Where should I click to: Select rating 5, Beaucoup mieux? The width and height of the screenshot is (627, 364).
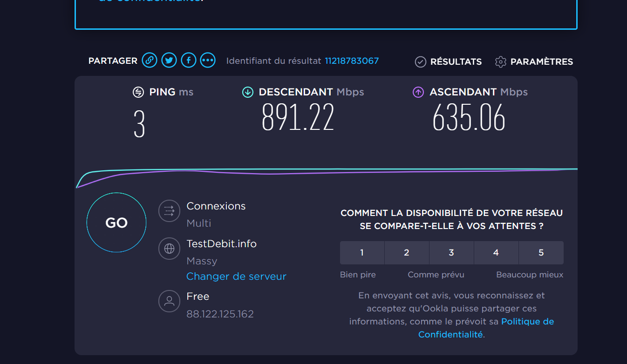pos(541,253)
